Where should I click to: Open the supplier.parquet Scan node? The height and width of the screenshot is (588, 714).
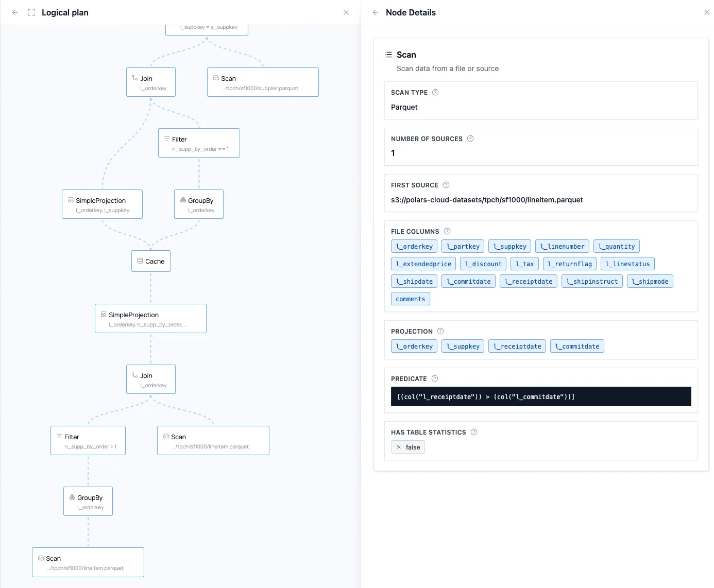(x=263, y=82)
